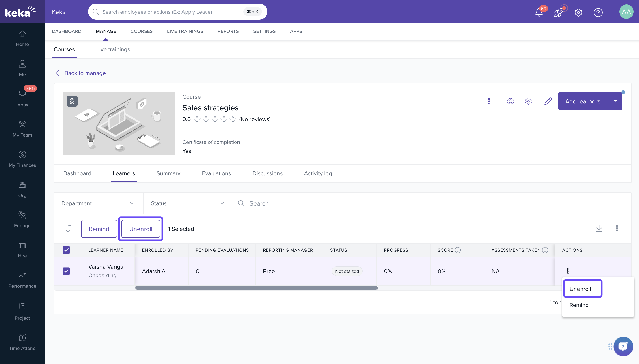Open the Performance module in sidebar
The image size is (639, 364).
(22, 280)
